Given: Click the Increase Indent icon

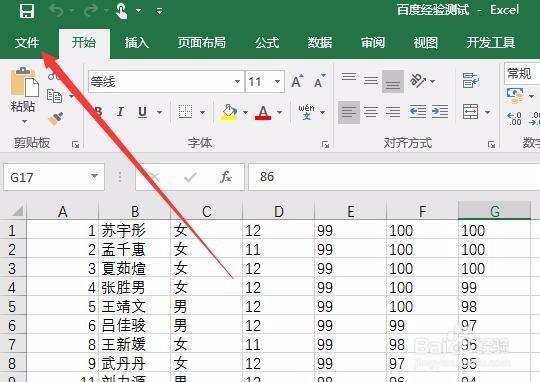Looking at the screenshot, I should (440, 112).
